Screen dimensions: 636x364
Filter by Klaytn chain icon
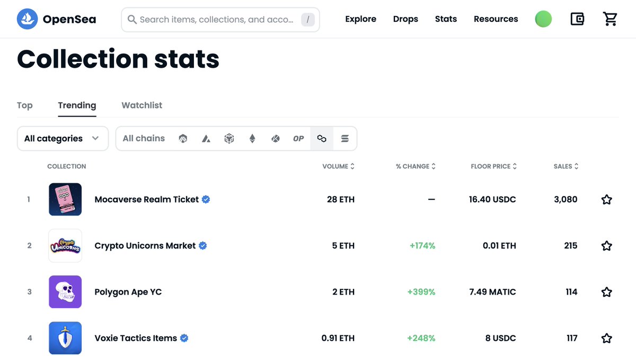pos(275,138)
